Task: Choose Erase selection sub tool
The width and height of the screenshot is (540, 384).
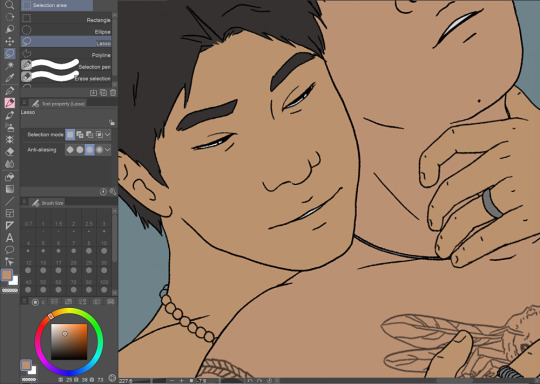Action: click(x=66, y=77)
